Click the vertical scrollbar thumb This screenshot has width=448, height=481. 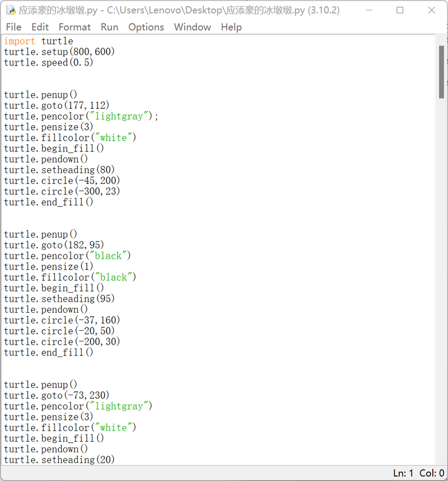pyautogui.click(x=442, y=72)
